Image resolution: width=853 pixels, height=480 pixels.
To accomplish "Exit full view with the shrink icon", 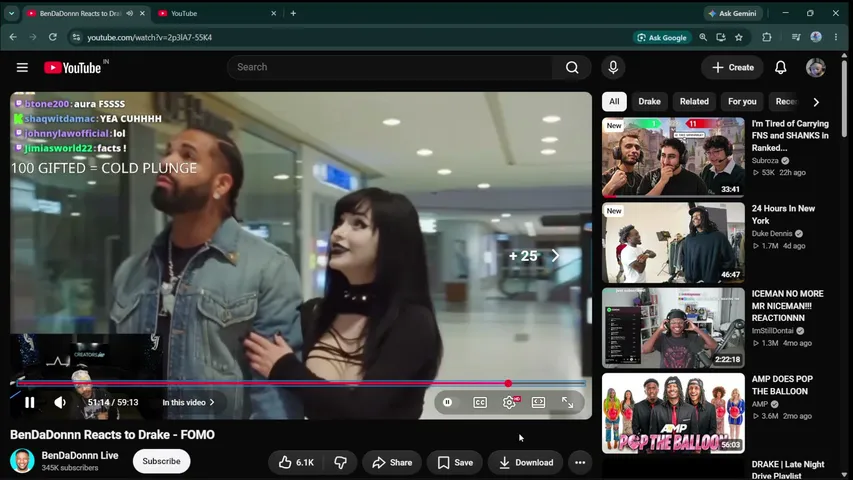I will (x=567, y=402).
